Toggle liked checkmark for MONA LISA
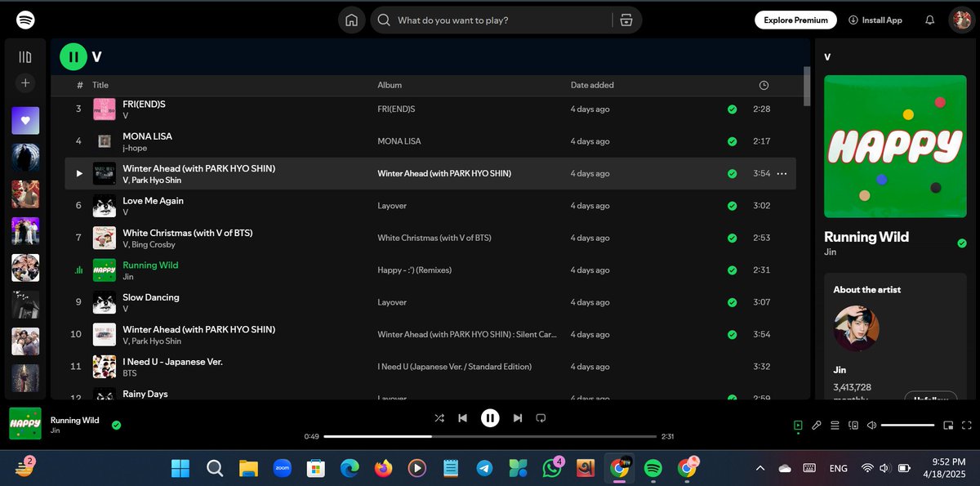Screen dimensions: 980x486 (x=732, y=141)
